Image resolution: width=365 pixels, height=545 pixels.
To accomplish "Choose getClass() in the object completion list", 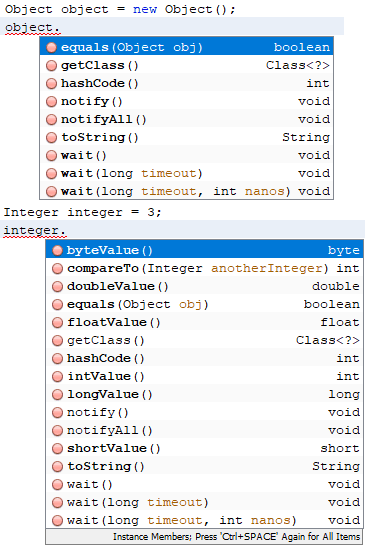I will [186, 65].
